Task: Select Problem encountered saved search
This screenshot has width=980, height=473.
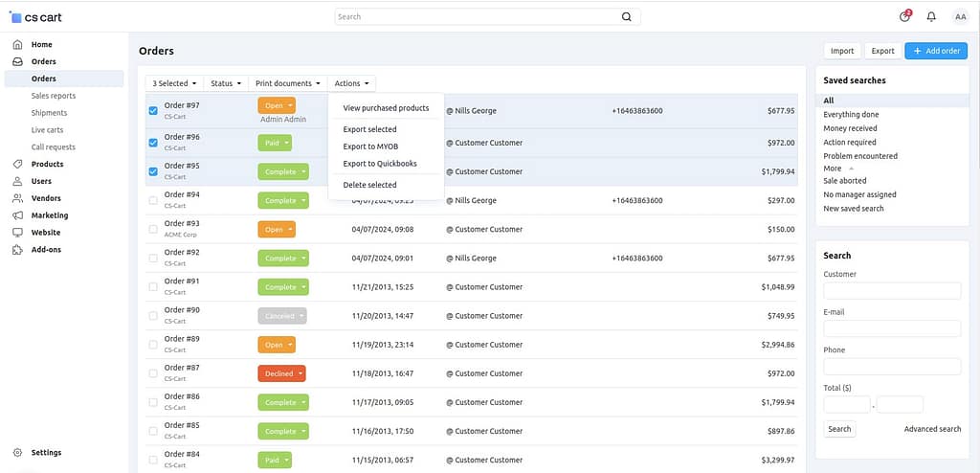Action: coord(860,156)
